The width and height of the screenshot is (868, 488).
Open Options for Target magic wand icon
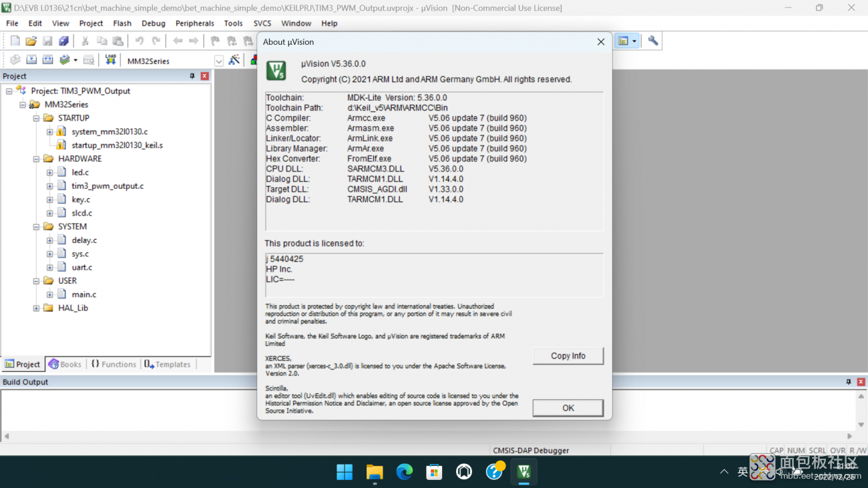234,60
